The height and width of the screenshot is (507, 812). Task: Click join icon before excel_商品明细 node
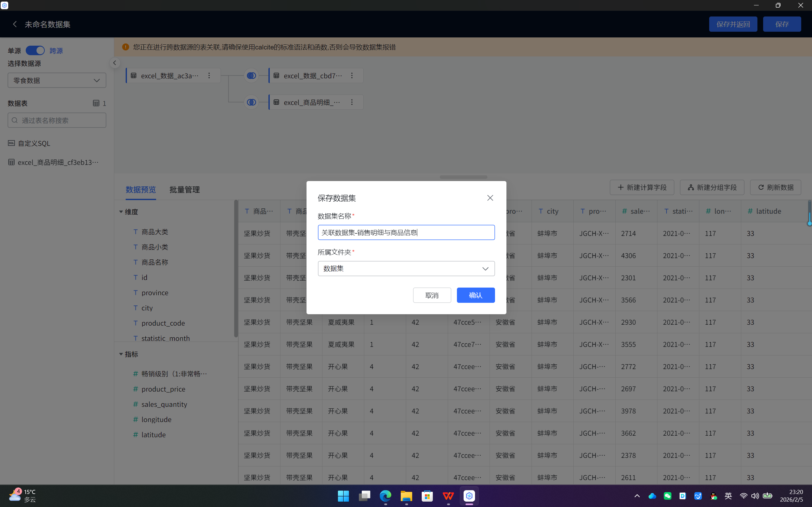point(251,102)
